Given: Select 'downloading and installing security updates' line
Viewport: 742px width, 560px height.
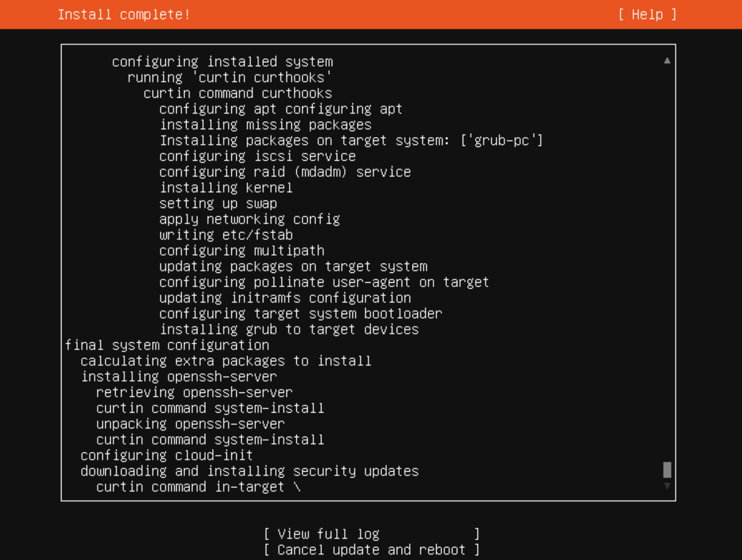Looking at the screenshot, I should point(250,471).
